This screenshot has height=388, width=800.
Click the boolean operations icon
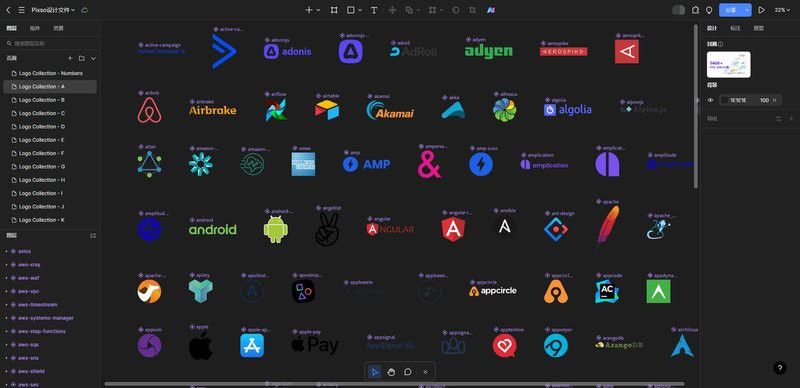tap(409, 10)
